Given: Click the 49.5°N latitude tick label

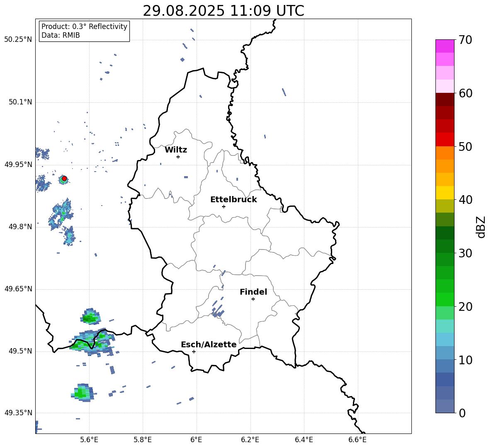Looking at the screenshot, I should click(20, 351).
